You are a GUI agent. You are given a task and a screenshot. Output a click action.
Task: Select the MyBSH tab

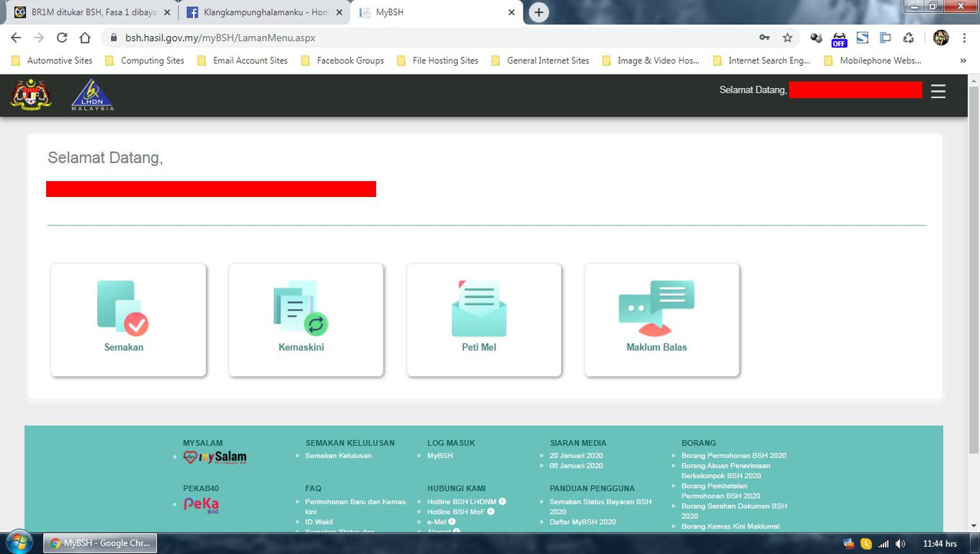[438, 12]
